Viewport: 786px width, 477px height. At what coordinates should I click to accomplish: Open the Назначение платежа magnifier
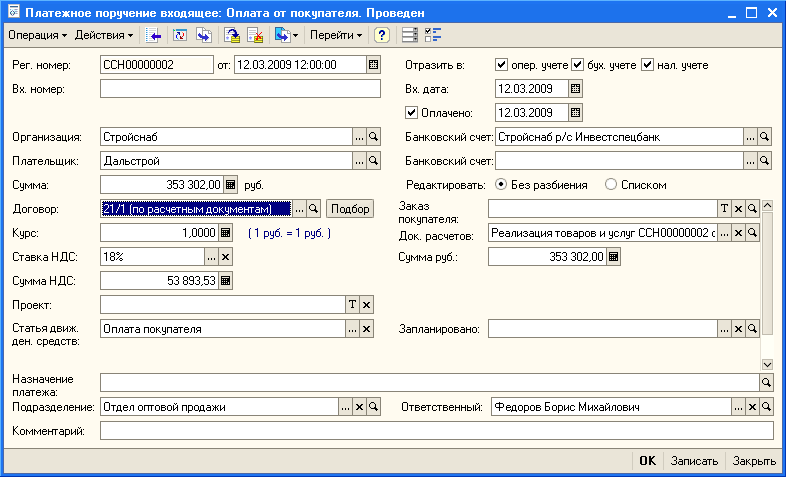click(x=766, y=383)
